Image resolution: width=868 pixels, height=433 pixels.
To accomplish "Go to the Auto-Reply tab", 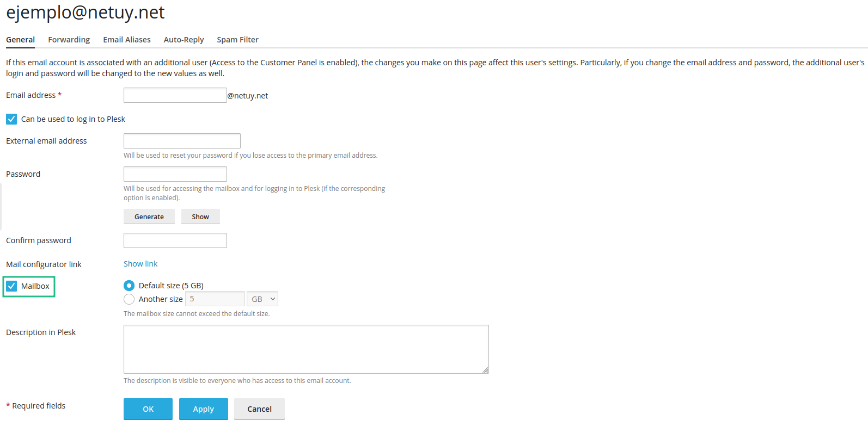I will 184,40.
